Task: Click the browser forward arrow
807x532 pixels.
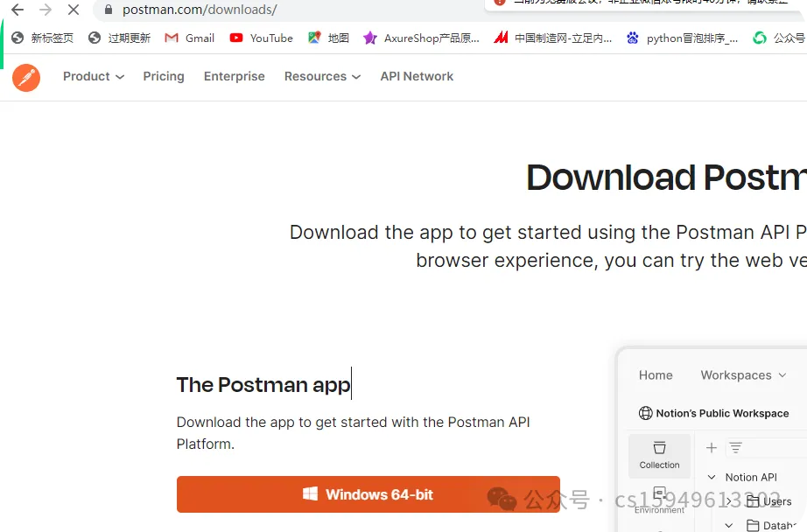Action: [46, 10]
